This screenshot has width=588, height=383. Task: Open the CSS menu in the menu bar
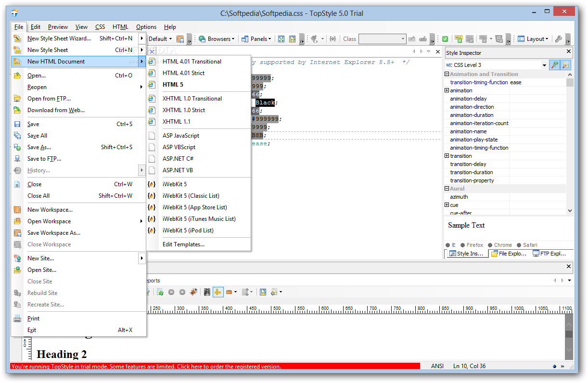[100, 27]
